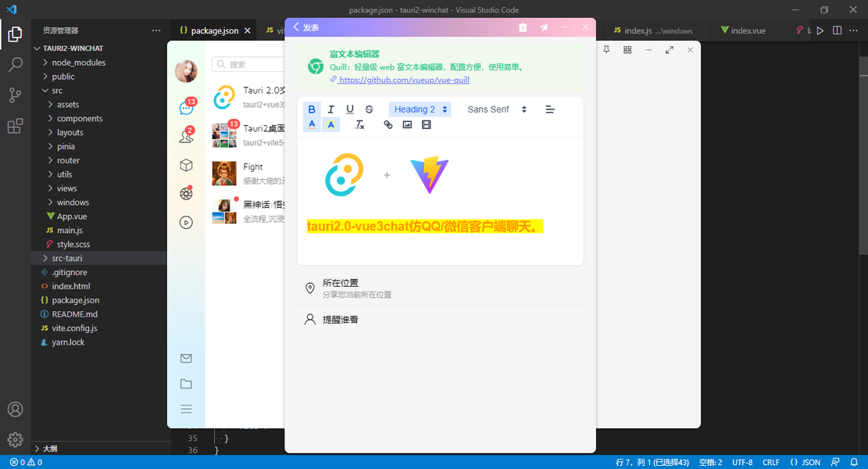Click the insert image icon
This screenshot has height=469, width=868.
407,124
